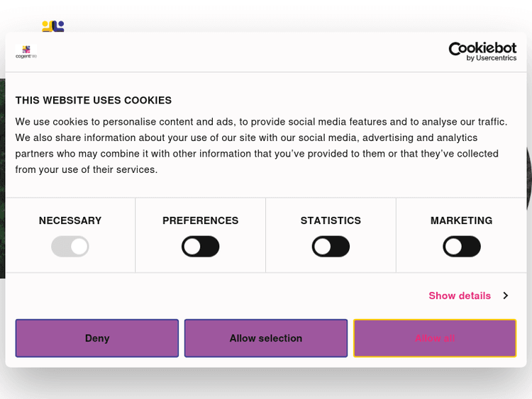Click the "This website uses cookies" heading
The width and height of the screenshot is (532, 399).
click(94, 100)
